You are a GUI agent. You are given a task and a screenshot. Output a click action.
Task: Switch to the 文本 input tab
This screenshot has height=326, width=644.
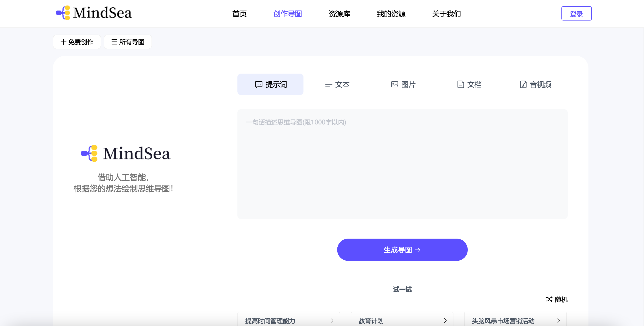click(337, 85)
